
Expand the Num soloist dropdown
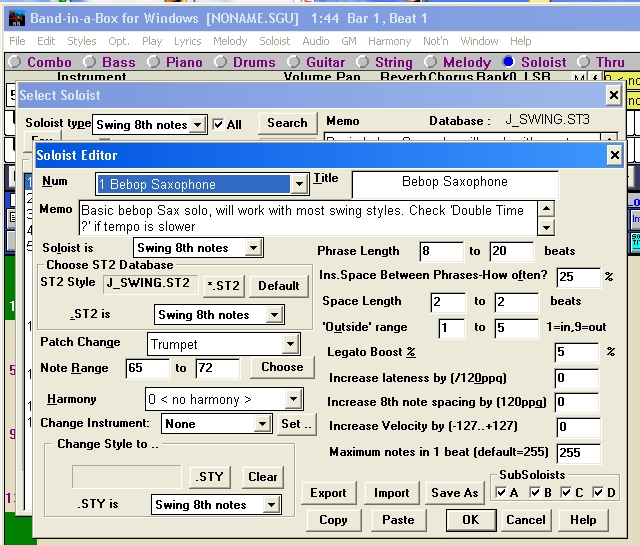pos(299,184)
